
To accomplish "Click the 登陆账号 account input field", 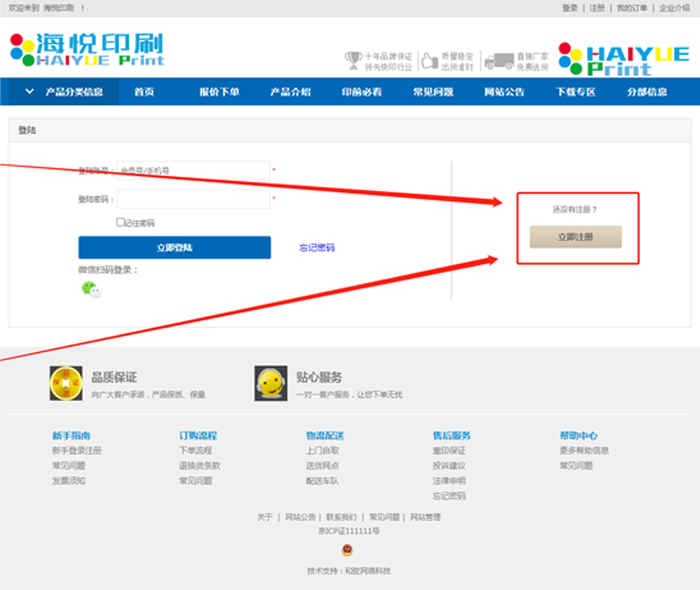I will point(193,171).
